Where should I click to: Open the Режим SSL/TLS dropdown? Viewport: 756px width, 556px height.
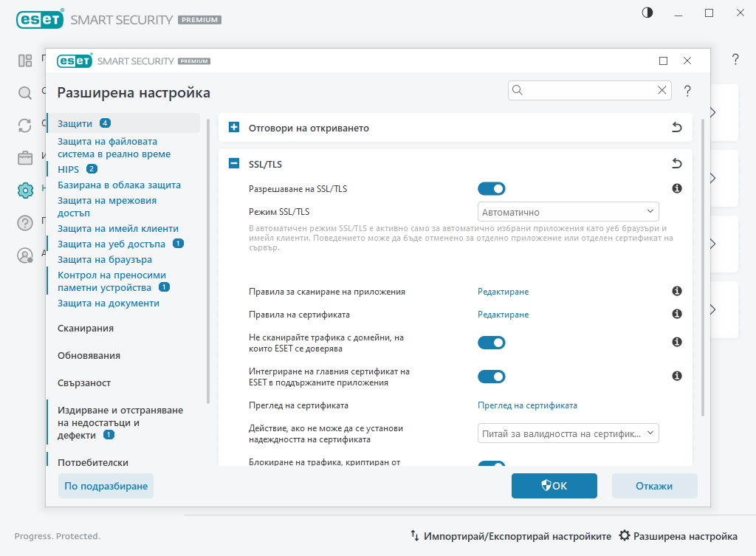tap(568, 212)
